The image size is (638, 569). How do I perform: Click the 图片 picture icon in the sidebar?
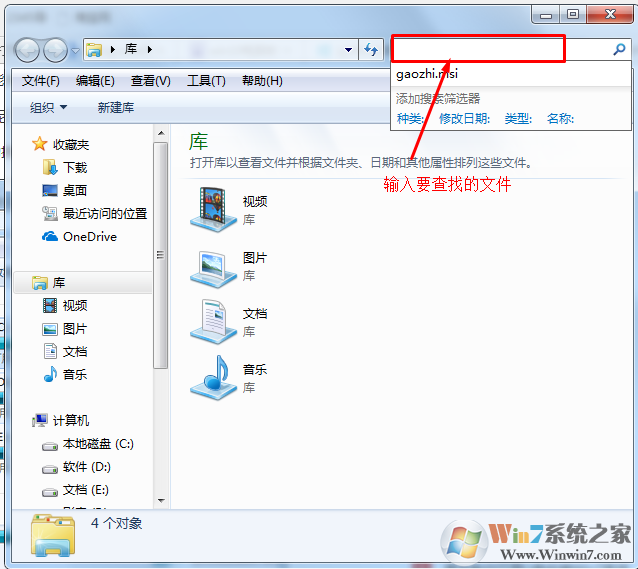tap(50, 329)
